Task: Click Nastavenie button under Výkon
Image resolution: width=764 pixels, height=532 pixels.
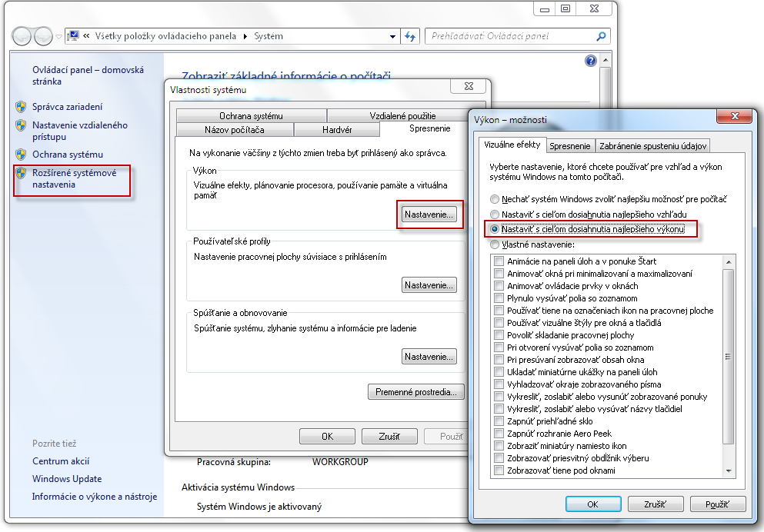Action: tap(429, 214)
